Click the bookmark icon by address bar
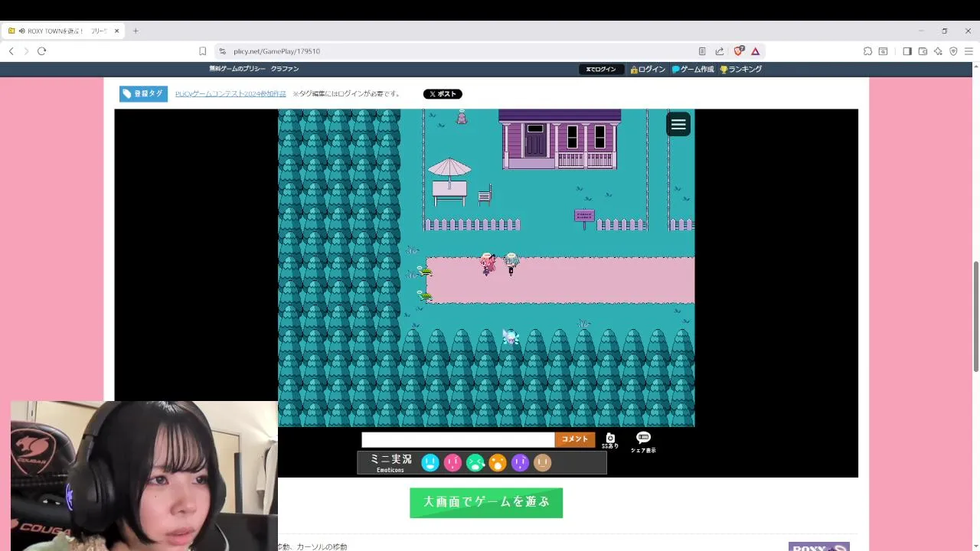 click(202, 51)
